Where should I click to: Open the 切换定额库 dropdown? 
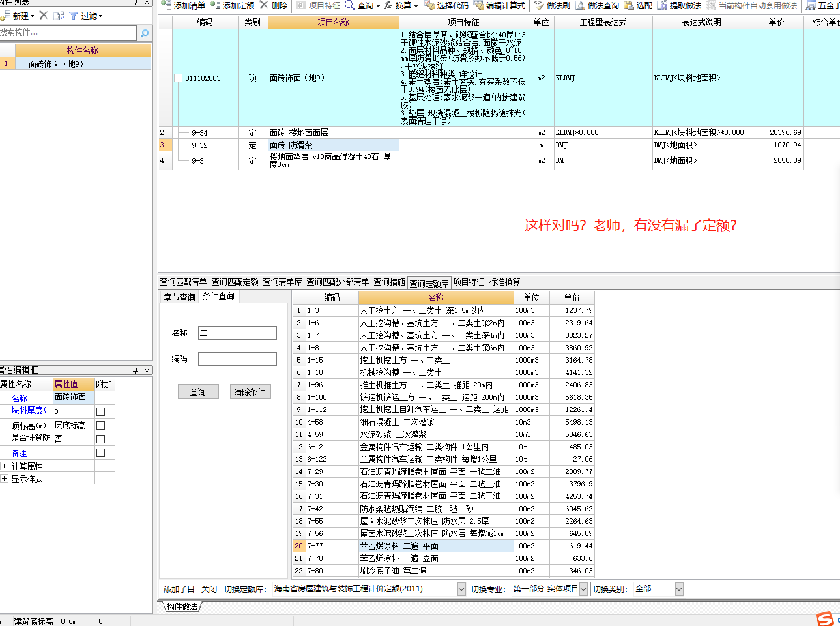coord(461,589)
